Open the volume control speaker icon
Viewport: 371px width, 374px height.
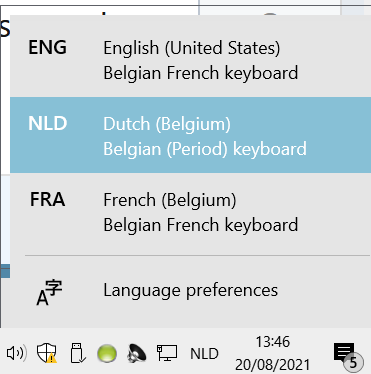coord(16,353)
